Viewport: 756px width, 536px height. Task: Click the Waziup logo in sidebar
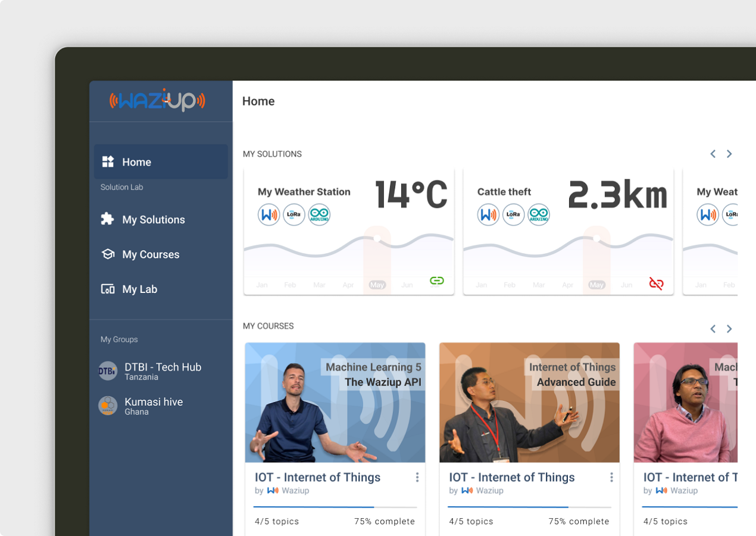[157, 101]
